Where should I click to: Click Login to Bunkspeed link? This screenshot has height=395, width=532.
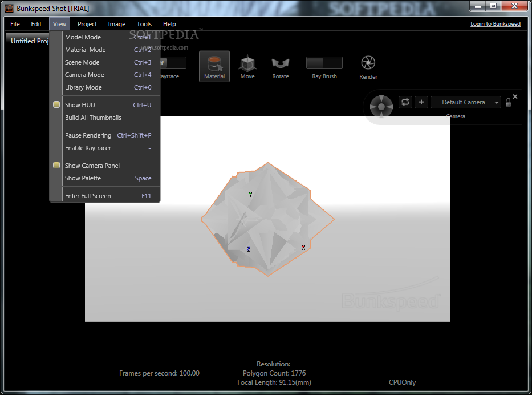pyautogui.click(x=496, y=24)
